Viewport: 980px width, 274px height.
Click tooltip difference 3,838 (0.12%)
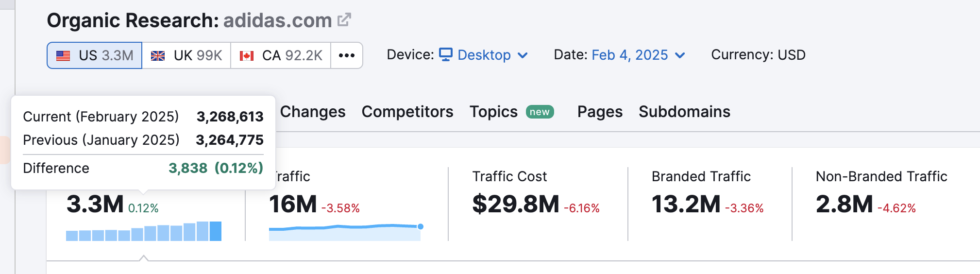pyautogui.click(x=216, y=168)
